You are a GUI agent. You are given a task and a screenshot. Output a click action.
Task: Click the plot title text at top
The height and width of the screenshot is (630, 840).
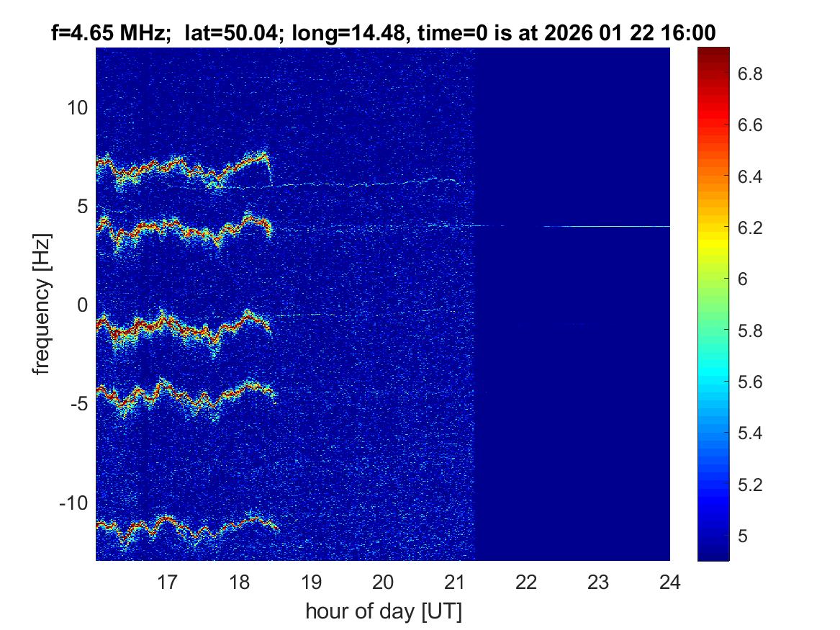point(383,31)
